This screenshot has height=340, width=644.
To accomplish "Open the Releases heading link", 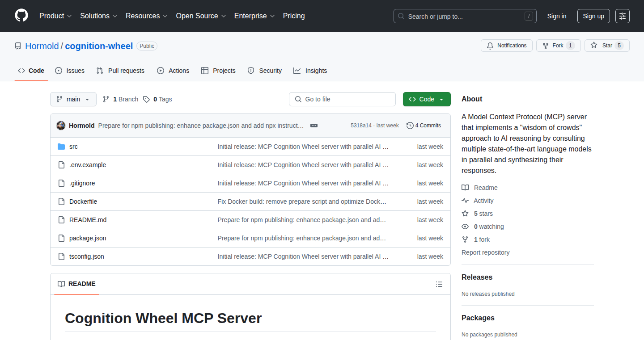I will (477, 277).
